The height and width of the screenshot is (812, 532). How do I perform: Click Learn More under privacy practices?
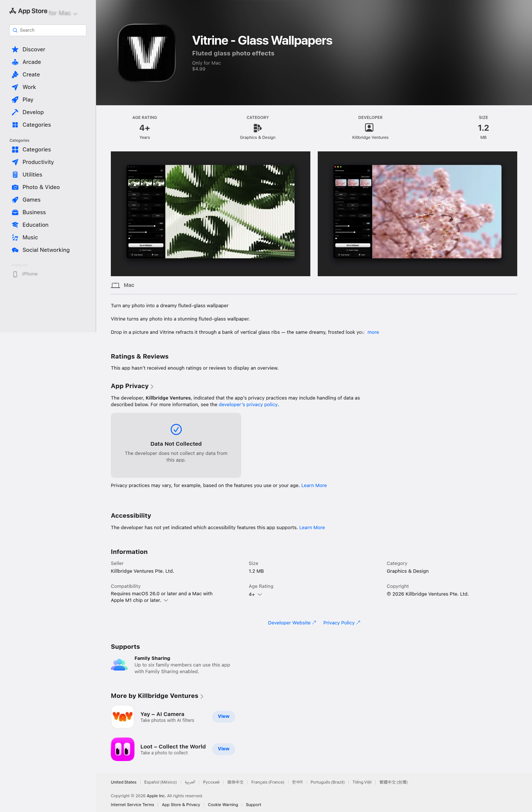tap(314, 486)
